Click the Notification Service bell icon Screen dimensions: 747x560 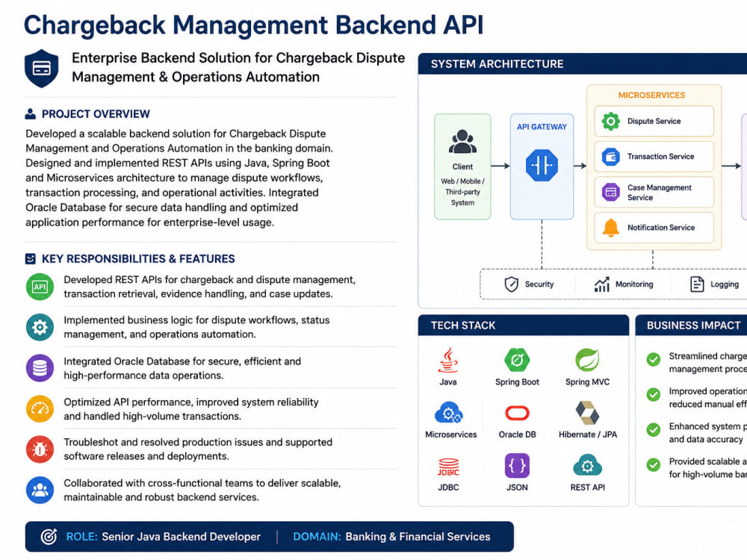(x=611, y=228)
